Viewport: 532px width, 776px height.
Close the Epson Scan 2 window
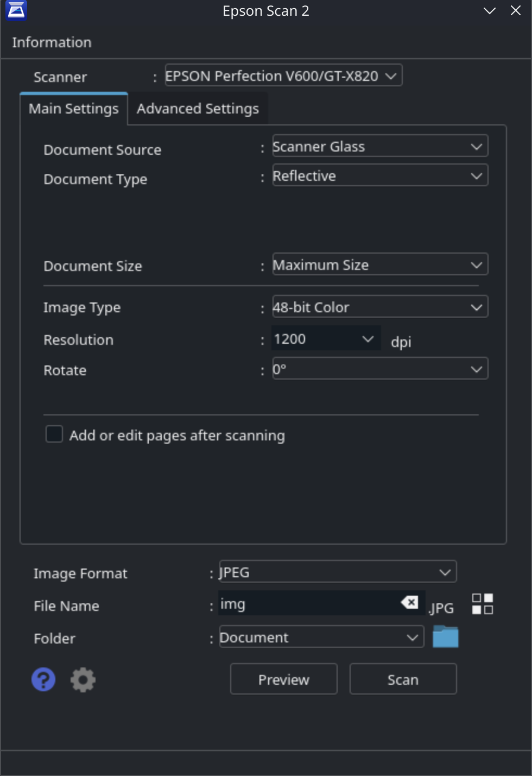click(516, 11)
